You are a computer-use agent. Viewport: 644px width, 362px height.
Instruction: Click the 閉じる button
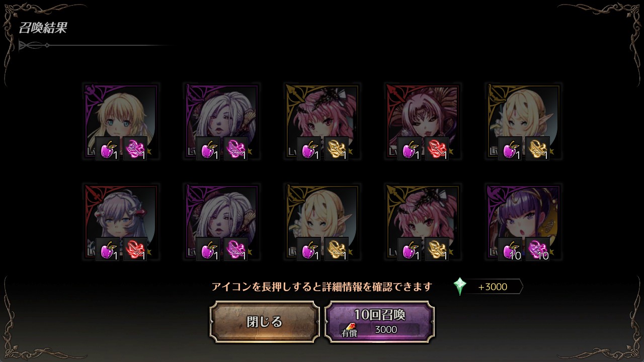tap(265, 322)
